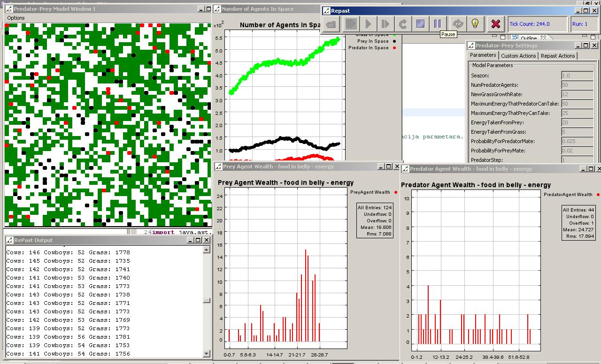Click the Load Model folder icon
This screenshot has height=364, width=601.
[x=331, y=24]
